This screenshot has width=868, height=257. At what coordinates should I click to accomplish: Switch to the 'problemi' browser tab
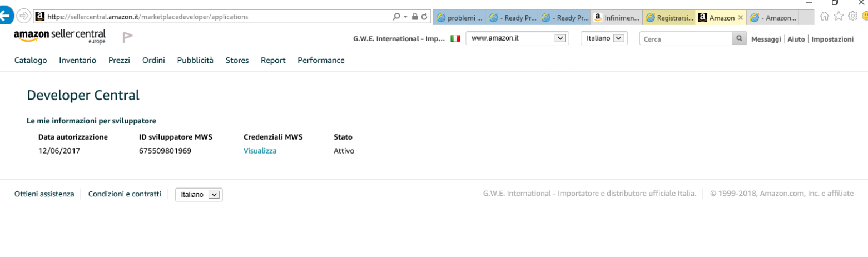459,17
